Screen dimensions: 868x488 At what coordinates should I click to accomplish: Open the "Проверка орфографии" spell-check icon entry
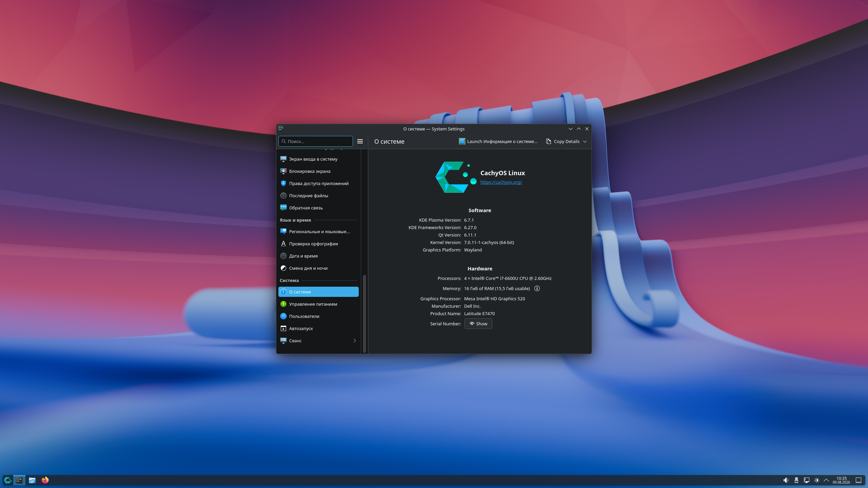318,244
